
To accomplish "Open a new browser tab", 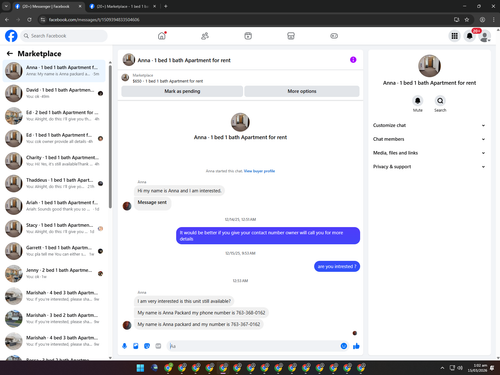I will pyautogui.click(x=166, y=6).
